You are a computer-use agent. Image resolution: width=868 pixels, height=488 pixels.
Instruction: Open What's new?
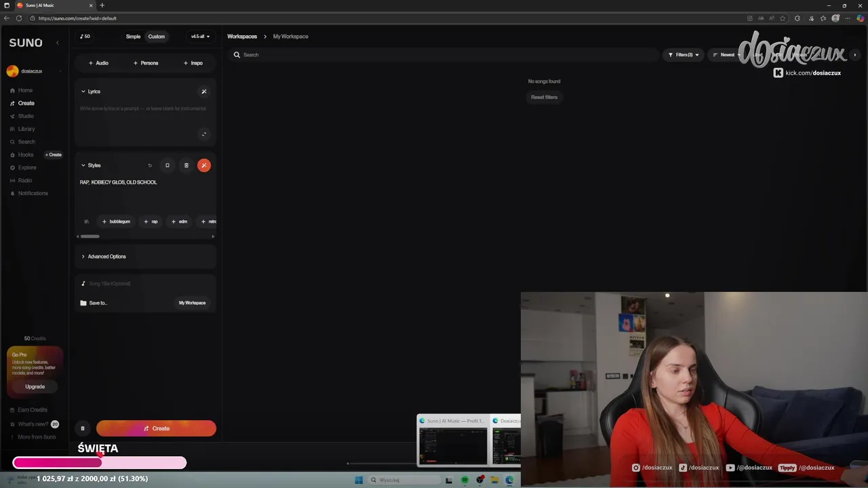(34, 424)
